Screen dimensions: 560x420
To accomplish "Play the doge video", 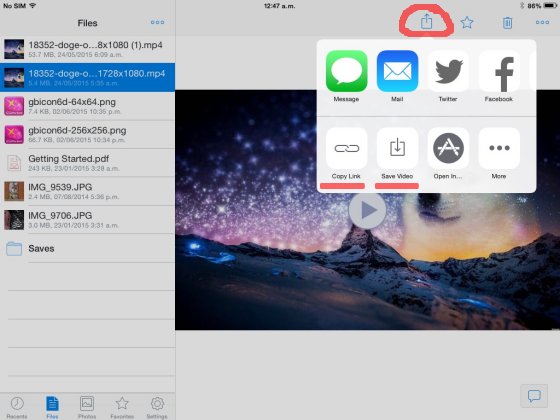I will pos(367,210).
